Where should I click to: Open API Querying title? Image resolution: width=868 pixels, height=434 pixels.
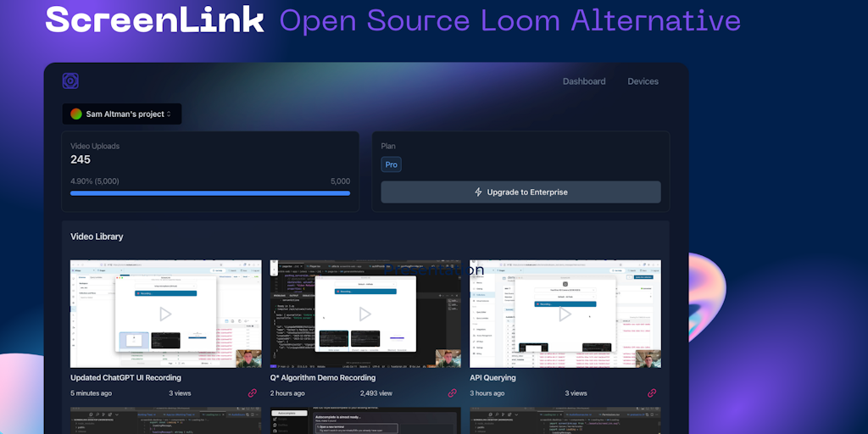coord(492,377)
